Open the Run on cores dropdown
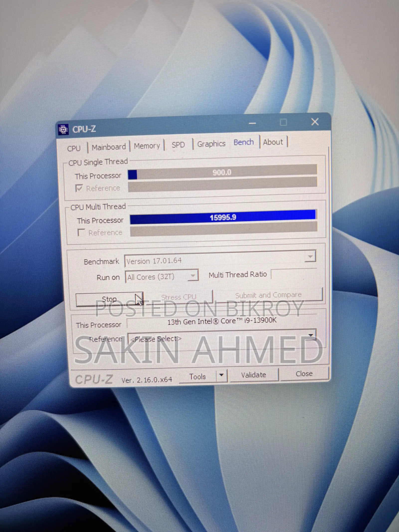 [193, 275]
